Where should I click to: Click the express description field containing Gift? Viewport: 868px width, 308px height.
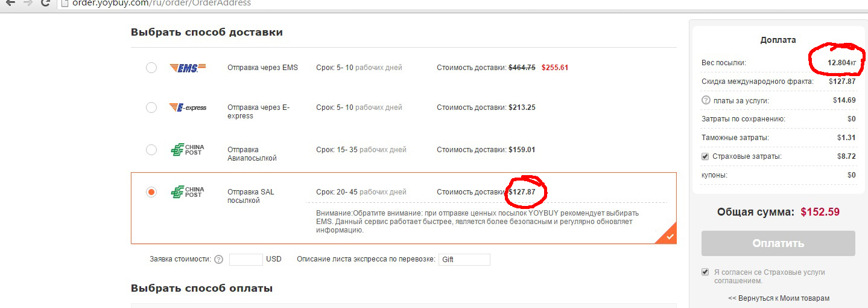pyautogui.click(x=464, y=260)
